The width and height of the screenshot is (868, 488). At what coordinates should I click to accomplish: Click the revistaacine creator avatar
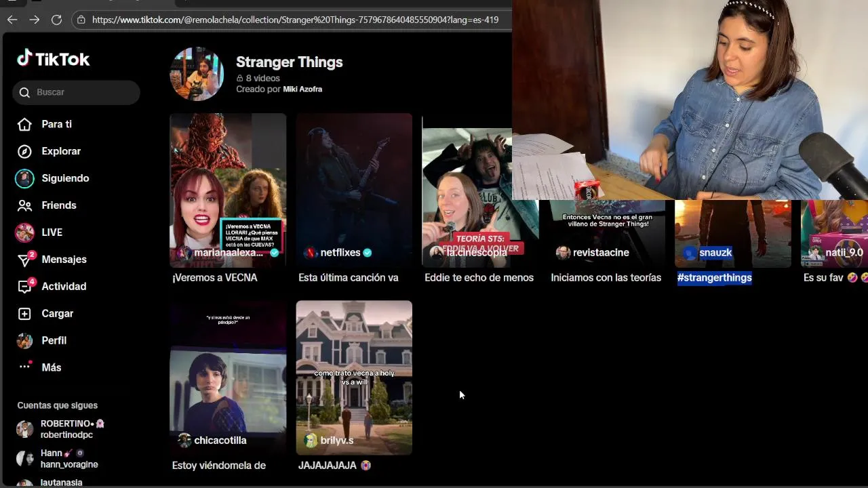pyautogui.click(x=563, y=253)
